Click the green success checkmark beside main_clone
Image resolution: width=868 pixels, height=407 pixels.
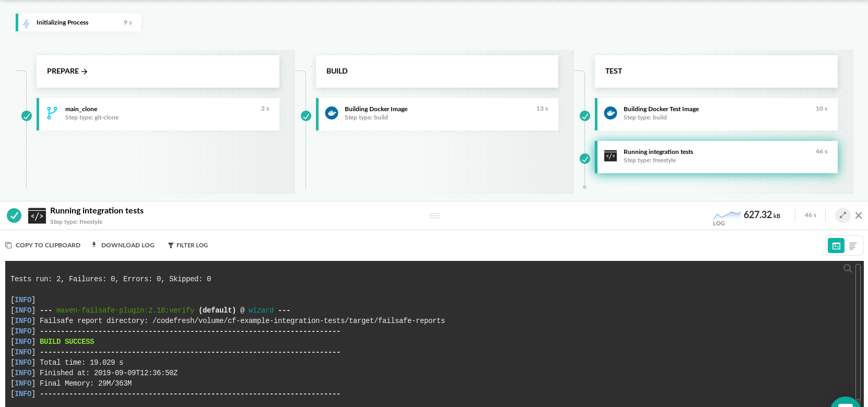coord(27,116)
